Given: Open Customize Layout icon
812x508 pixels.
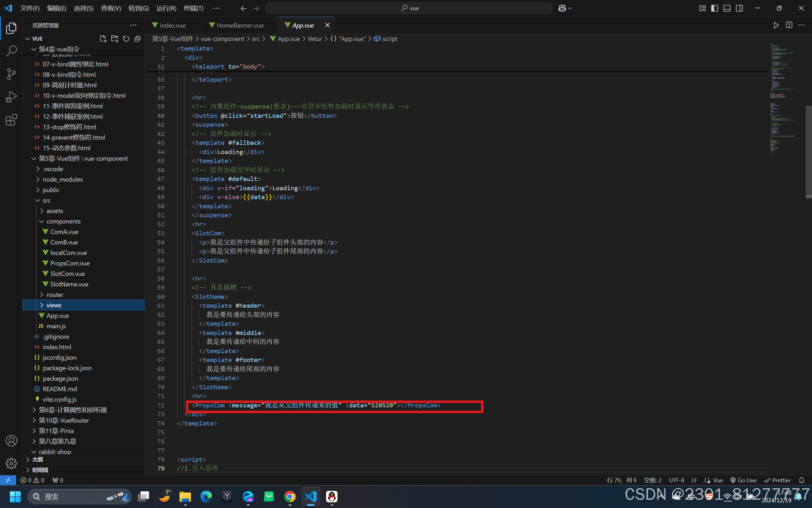Looking at the screenshot, I should (702, 8).
